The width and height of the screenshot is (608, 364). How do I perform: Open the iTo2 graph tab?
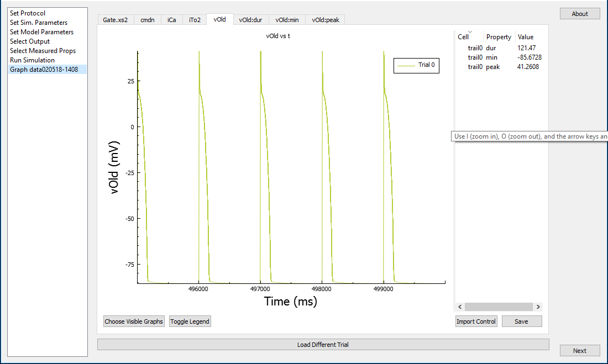195,20
